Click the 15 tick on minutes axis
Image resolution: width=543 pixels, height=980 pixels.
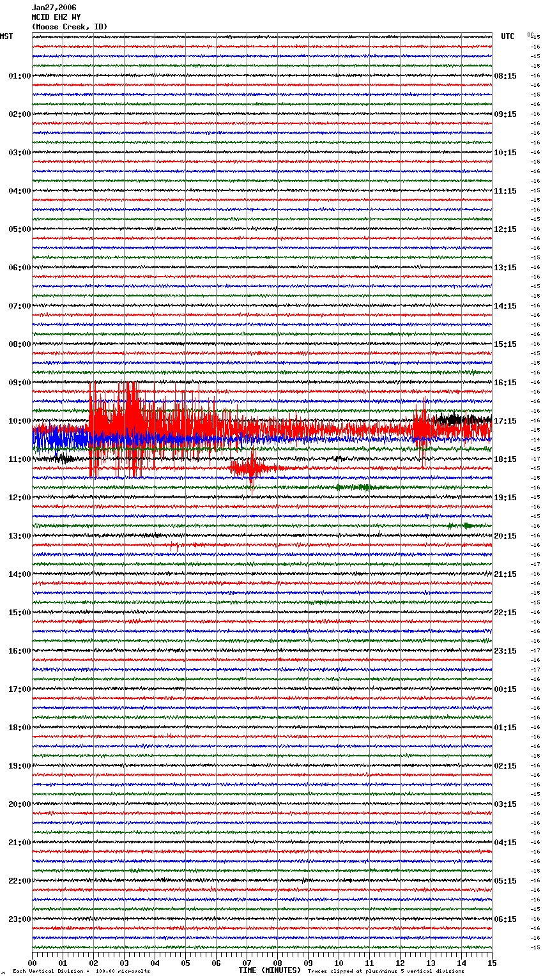tap(492, 963)
